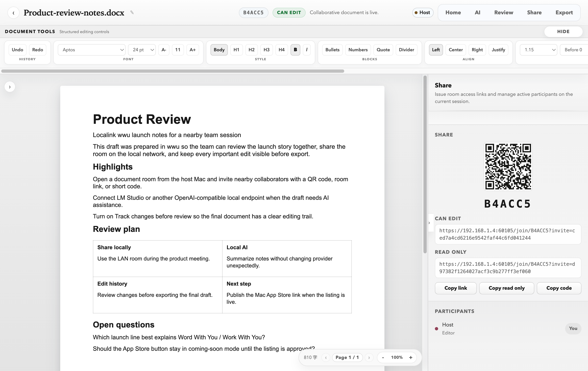This screenshot has height=371, width=588.
Task: Go to next page arrow
Action: 369,357
